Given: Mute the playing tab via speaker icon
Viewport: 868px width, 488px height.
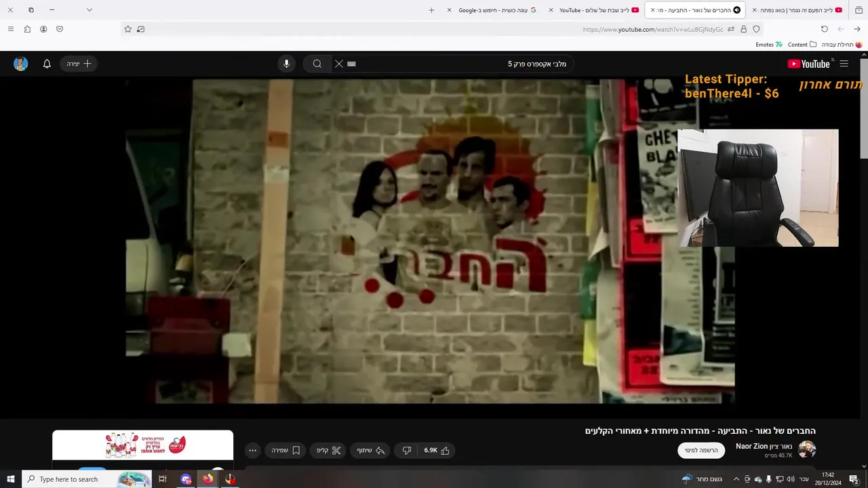Looking at the screenshot, I should pyautogui.click(x=737, y=10).
